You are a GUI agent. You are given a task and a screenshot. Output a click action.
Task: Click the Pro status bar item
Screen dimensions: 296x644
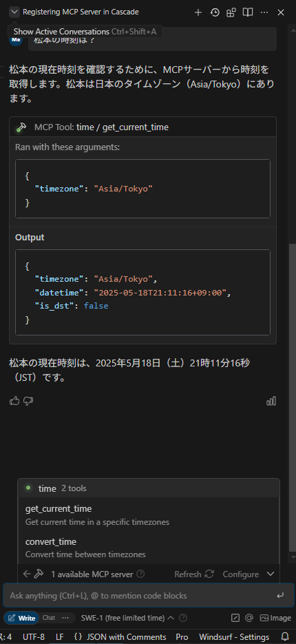pos(182,637)
